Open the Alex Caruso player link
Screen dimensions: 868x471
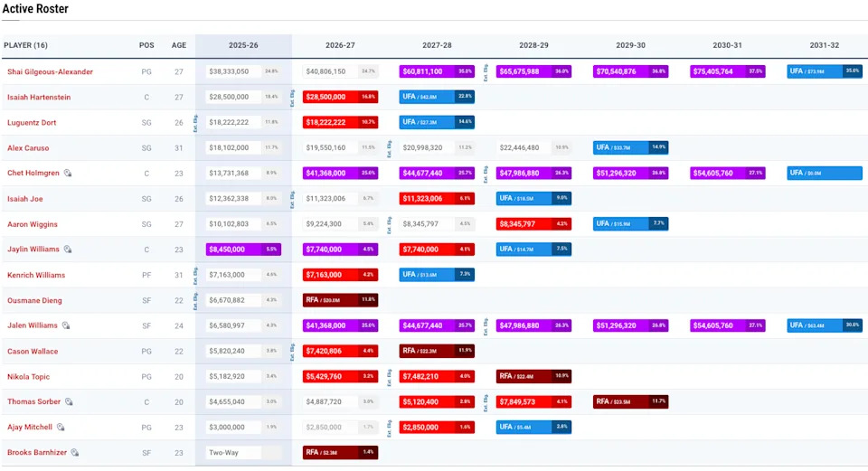point(28,148)
